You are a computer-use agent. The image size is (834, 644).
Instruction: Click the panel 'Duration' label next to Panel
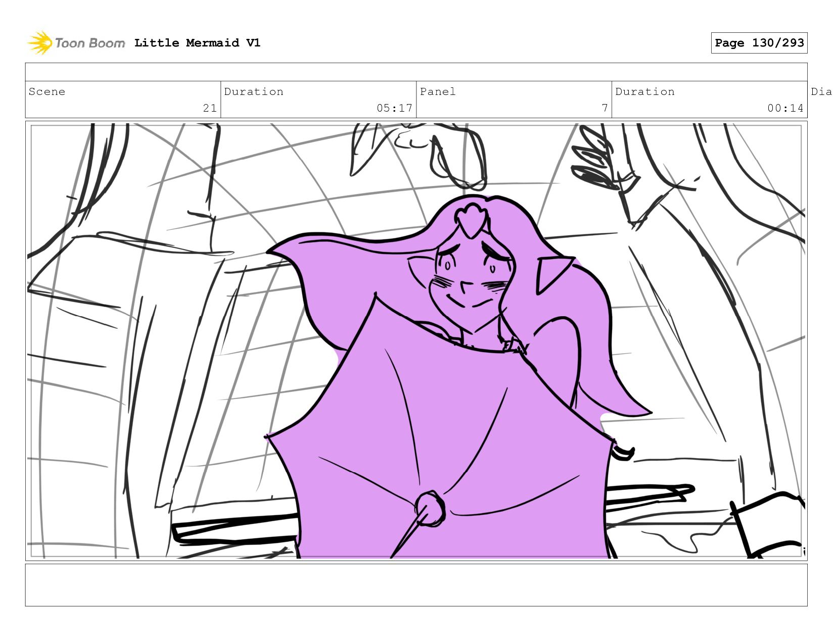tap(645, 91)
